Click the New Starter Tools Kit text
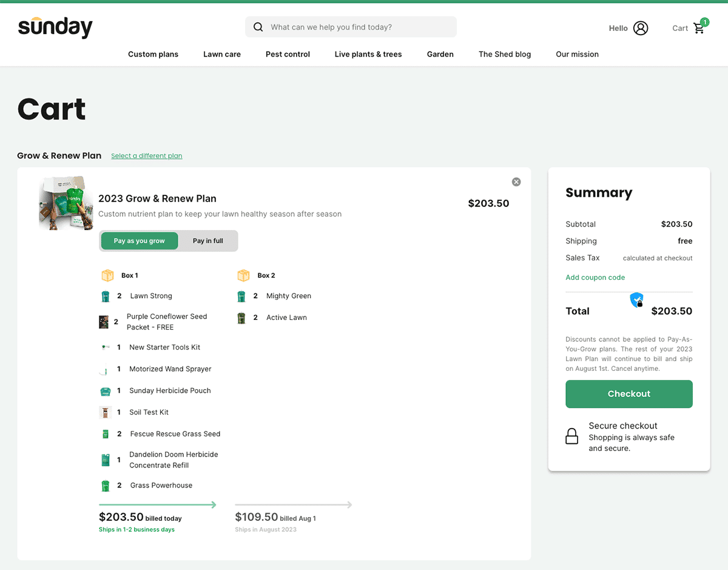 164,347
